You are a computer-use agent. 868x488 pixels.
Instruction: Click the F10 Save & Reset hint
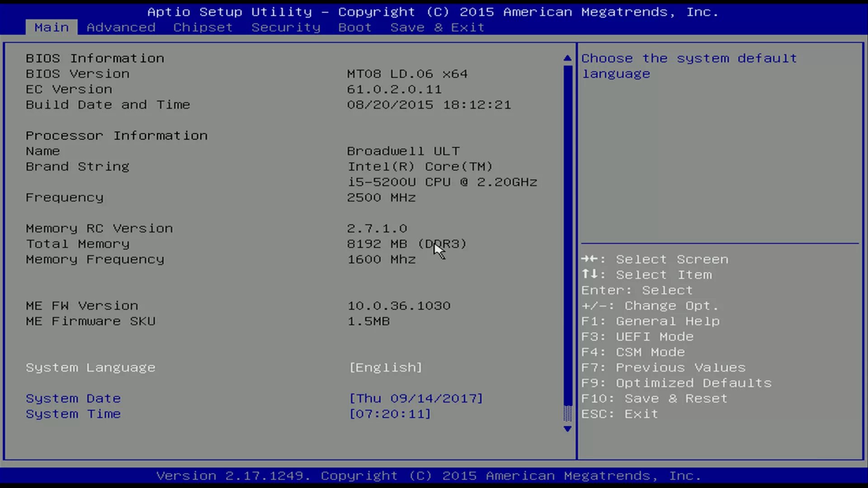[654, 399]
